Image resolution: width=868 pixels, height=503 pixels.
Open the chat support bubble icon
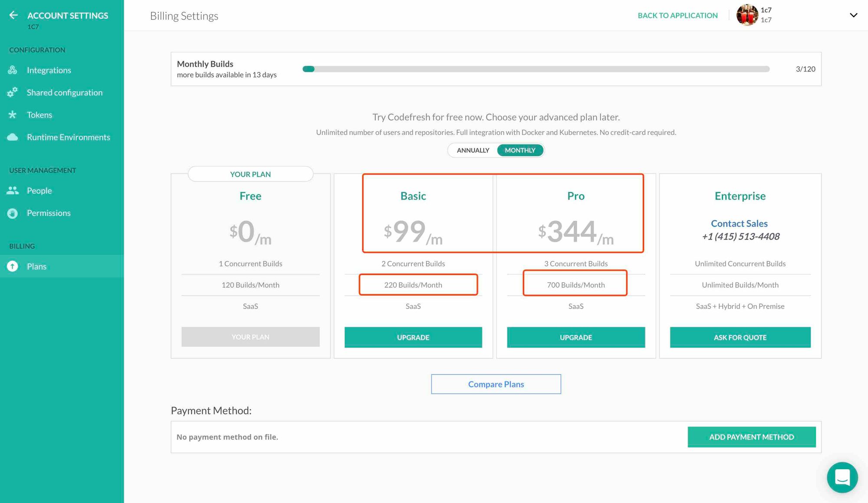842,477
